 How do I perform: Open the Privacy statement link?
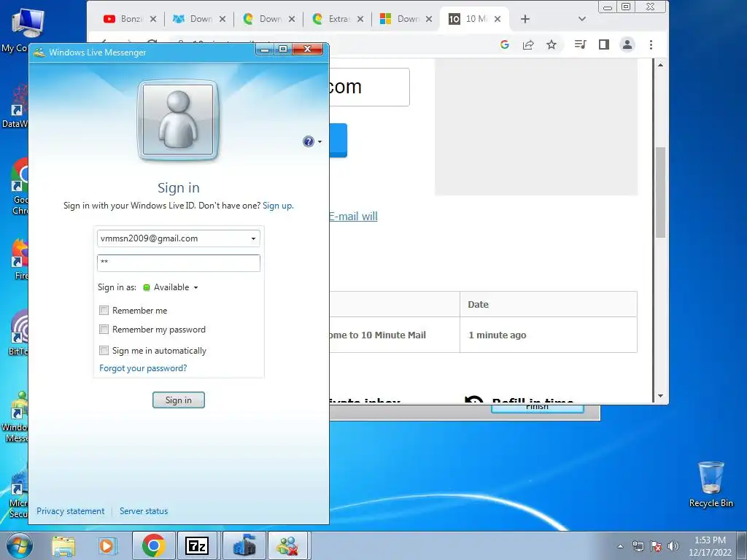[71, 511]
